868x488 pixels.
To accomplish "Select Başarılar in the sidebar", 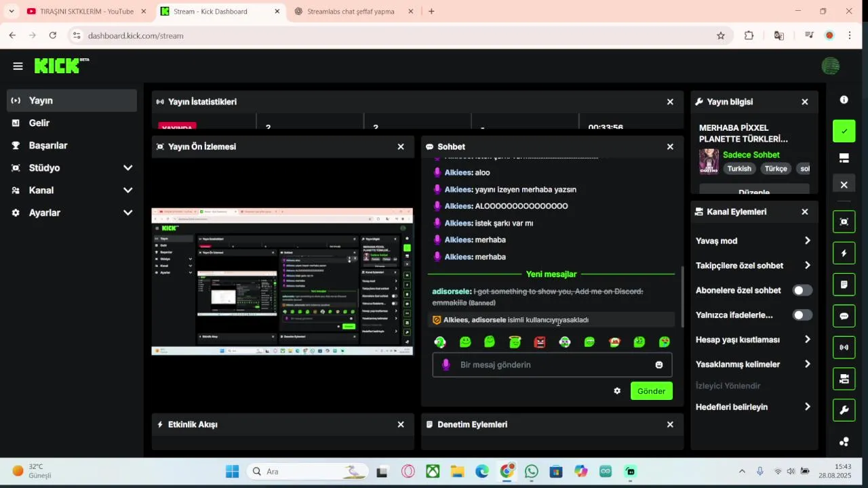I will 72,145.
